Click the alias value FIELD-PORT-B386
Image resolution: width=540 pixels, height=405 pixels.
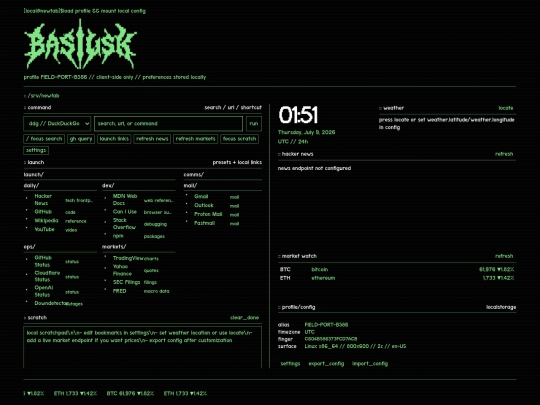click(x=326, y=325)
